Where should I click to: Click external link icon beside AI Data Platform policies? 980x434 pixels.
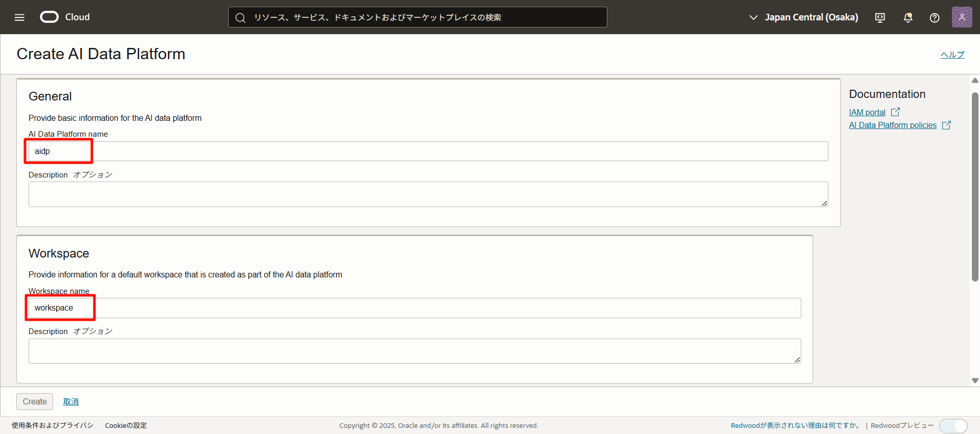pos(946,125)
